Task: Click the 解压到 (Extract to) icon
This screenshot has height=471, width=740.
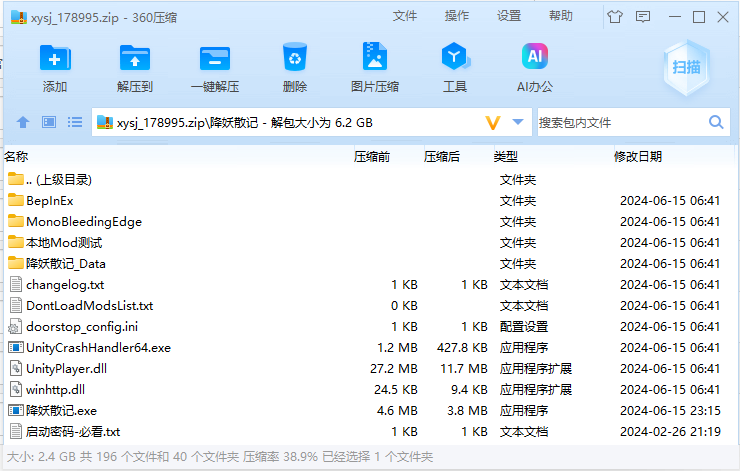Action: point(135,58)
